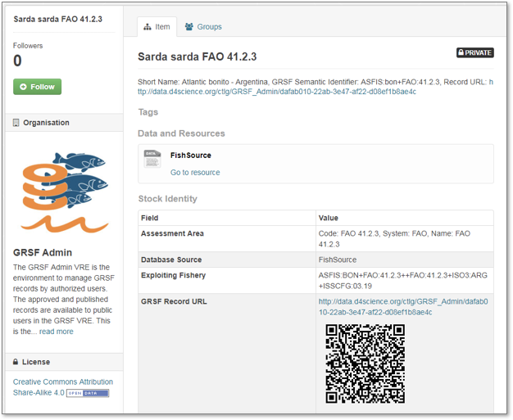Click the Value column header
Image resolution: width=513 pixels, height=420 pixels.
pyautogui.click(x=329, y=218)
